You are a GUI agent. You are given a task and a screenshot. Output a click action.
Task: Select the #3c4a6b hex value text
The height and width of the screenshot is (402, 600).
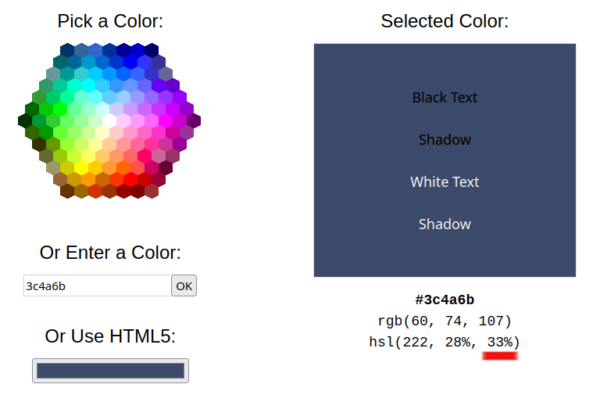click(445, 300)
